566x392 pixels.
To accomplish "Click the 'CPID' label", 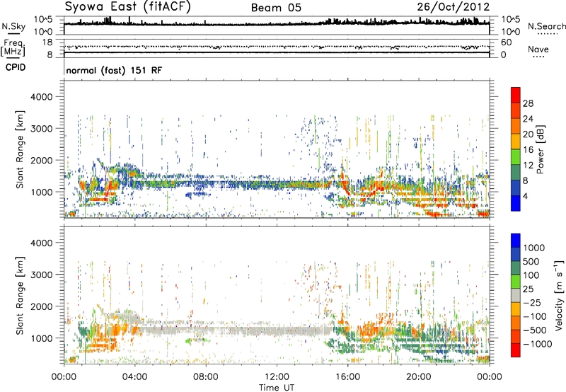I will tap(16, 67).
